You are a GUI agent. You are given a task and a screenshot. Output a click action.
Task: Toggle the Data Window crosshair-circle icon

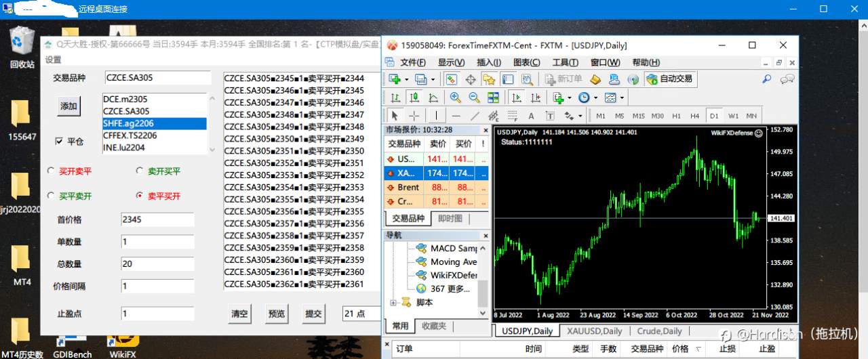pyautogui.click(x=471, y=79)
